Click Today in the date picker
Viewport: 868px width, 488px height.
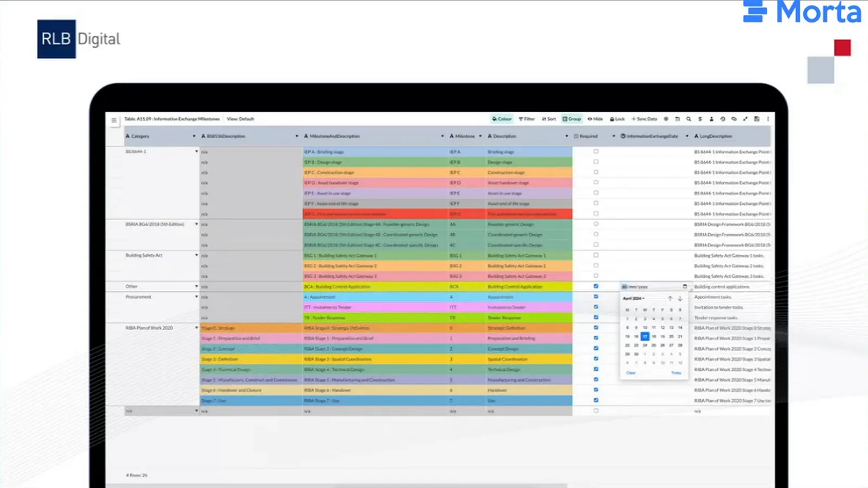pos(676,373)
